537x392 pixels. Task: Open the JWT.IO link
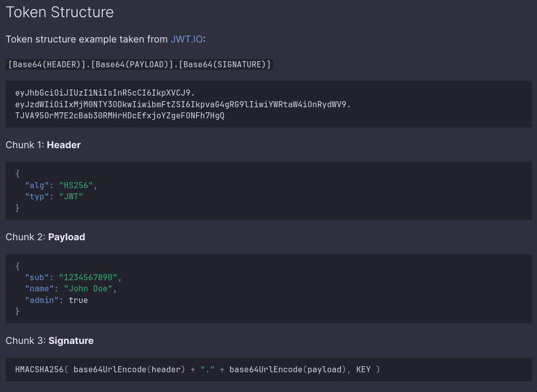pyautogui.click(x=186, y=39)
